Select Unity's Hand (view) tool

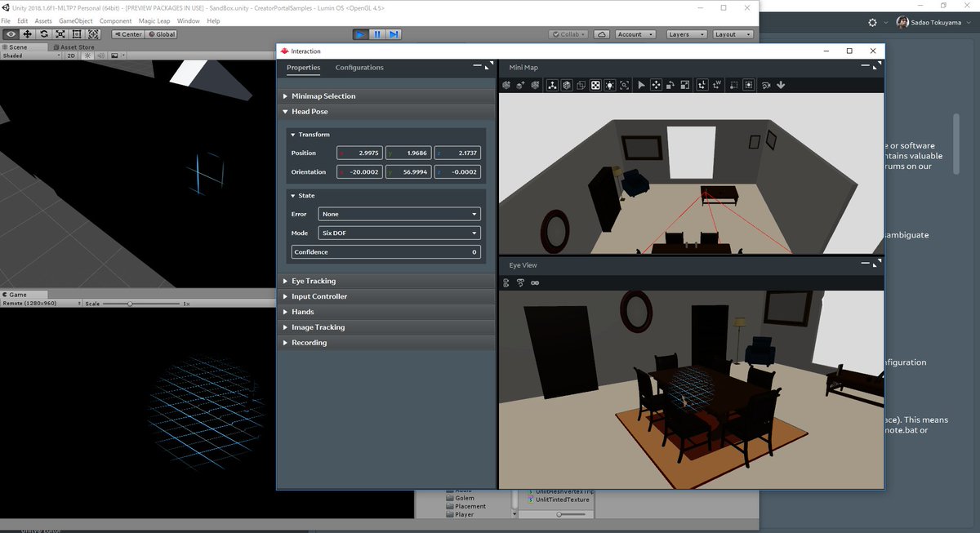coord(11,34)
